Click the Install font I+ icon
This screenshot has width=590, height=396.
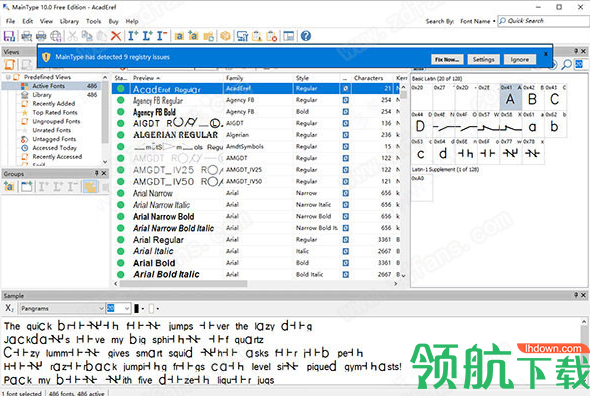coord(133,36)
